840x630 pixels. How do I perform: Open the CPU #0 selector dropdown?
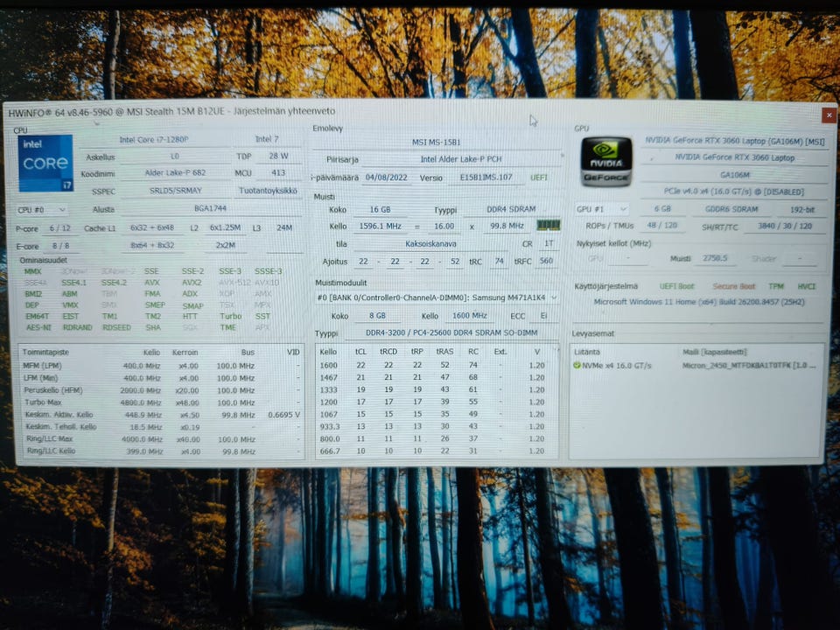tap(41, 209)
